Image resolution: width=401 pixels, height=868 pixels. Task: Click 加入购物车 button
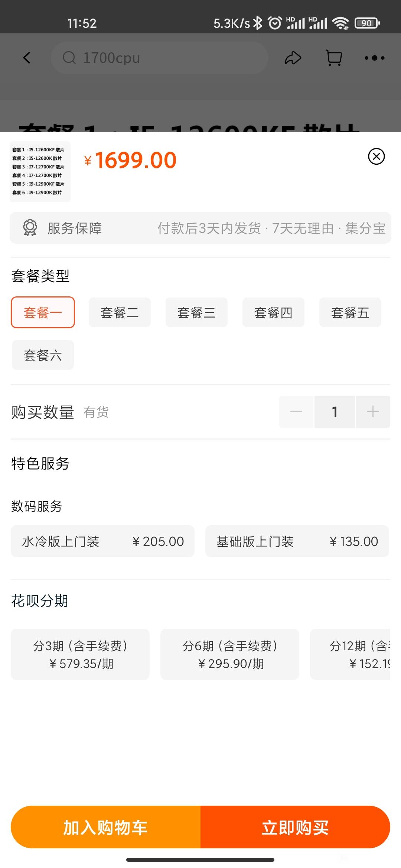point(106,827)
